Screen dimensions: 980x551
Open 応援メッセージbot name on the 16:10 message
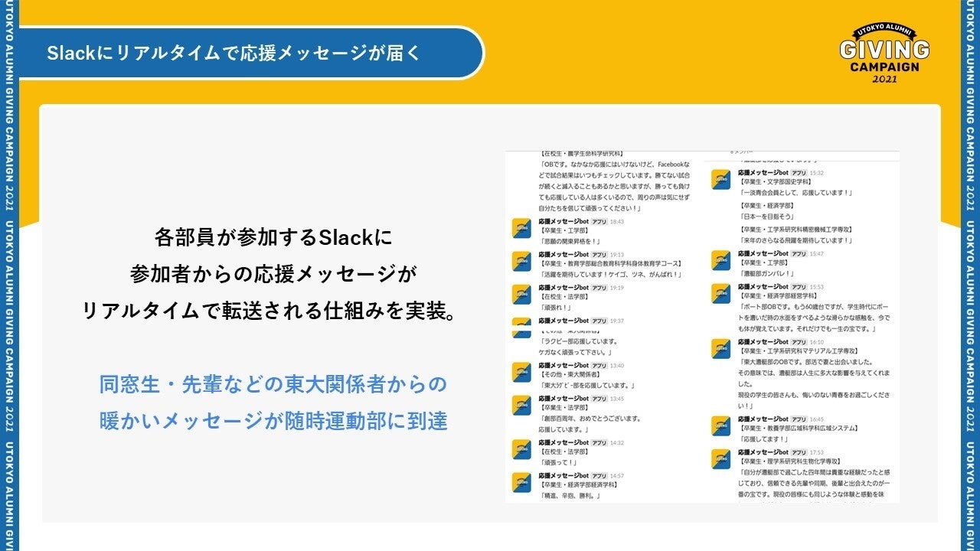coord(763,342)
